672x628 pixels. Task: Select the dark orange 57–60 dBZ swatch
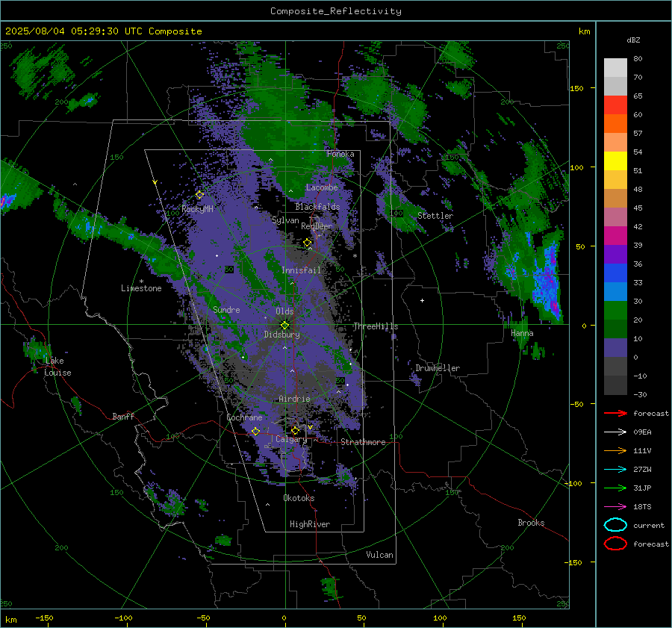pos(615,123)
